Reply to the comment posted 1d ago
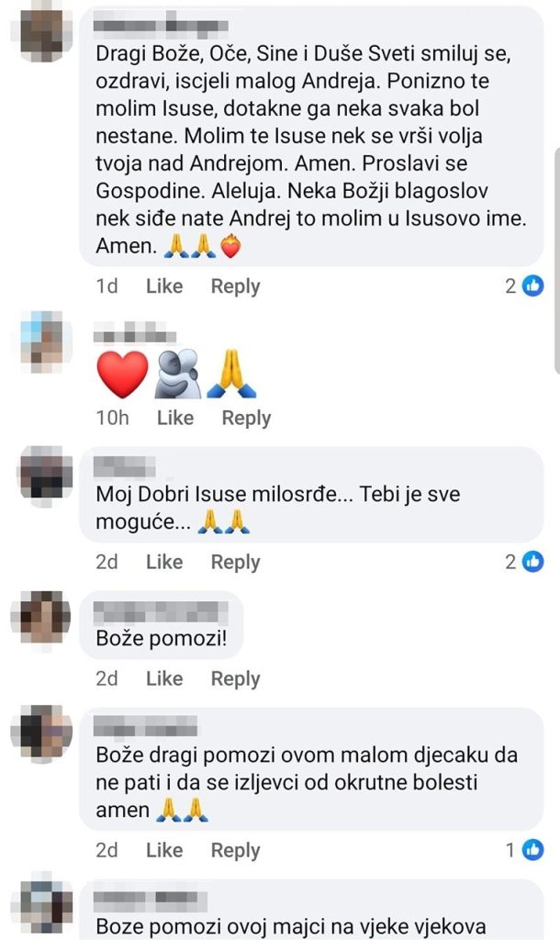The width and height of the screenshot is (560, 940). click(235, 286)
